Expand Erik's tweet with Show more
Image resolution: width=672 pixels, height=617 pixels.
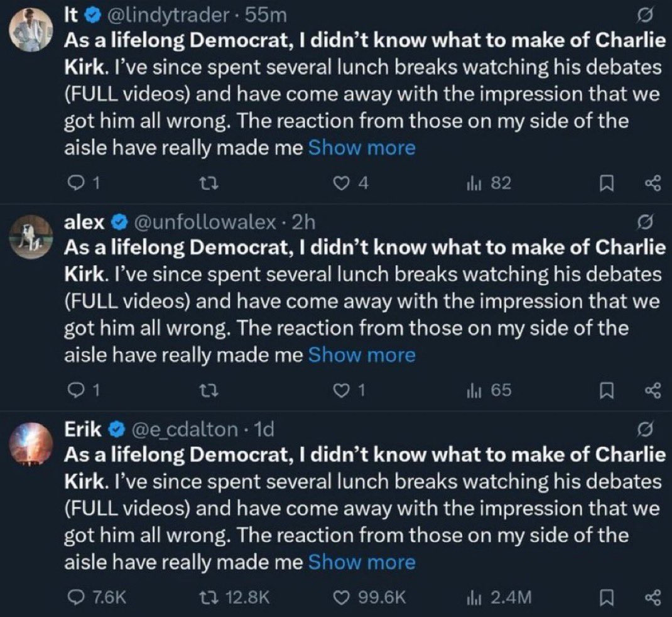coord(362,562)
